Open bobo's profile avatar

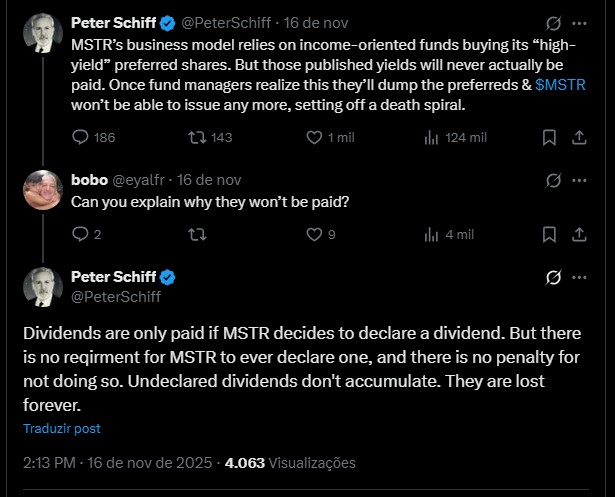[x=44, y=191]
